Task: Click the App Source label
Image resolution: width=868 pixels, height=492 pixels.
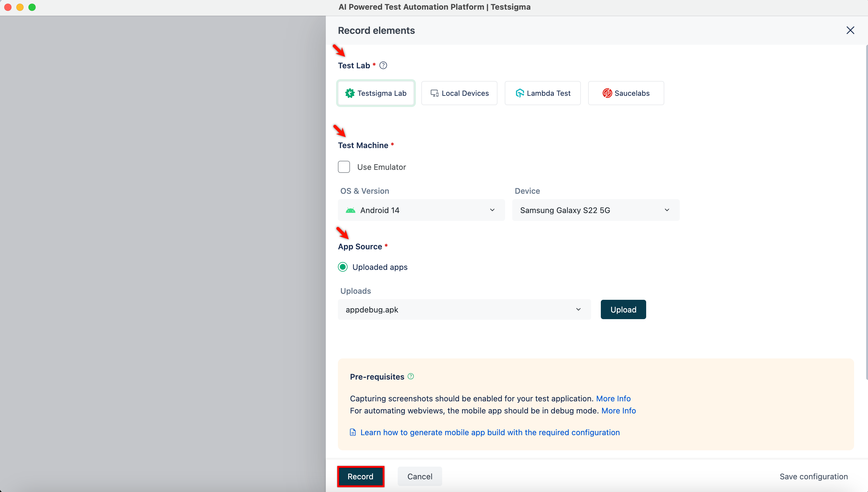Action: [x=360, y=247]
